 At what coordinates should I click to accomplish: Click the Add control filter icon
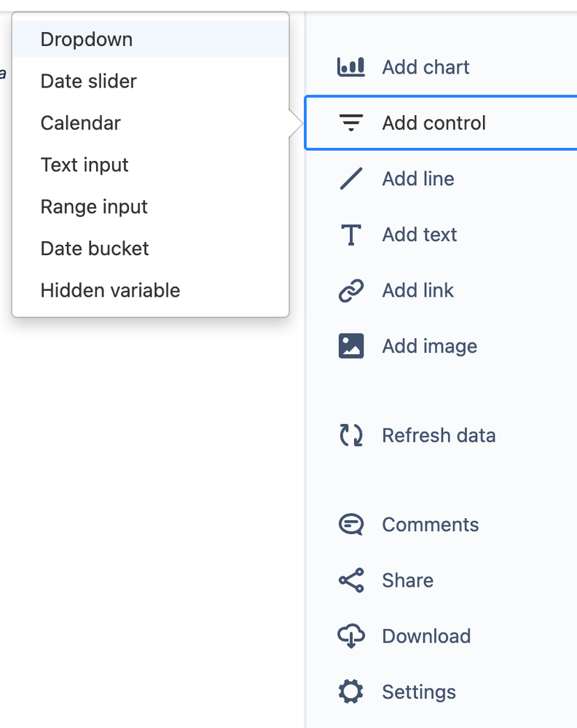pos(351,123)
